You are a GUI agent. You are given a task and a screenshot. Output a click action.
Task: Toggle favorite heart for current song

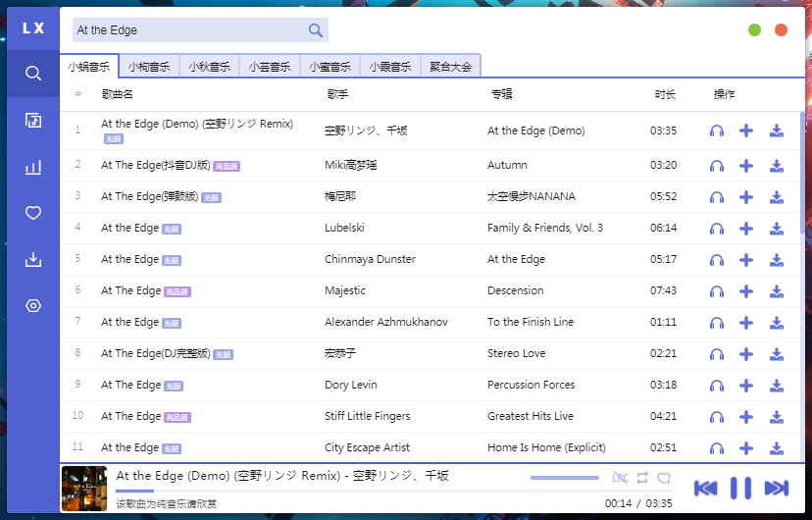tap(665, 478)
